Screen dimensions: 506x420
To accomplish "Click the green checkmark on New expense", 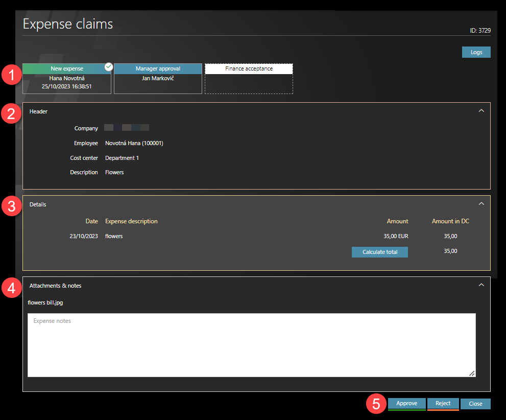I will tap(108, 66).
